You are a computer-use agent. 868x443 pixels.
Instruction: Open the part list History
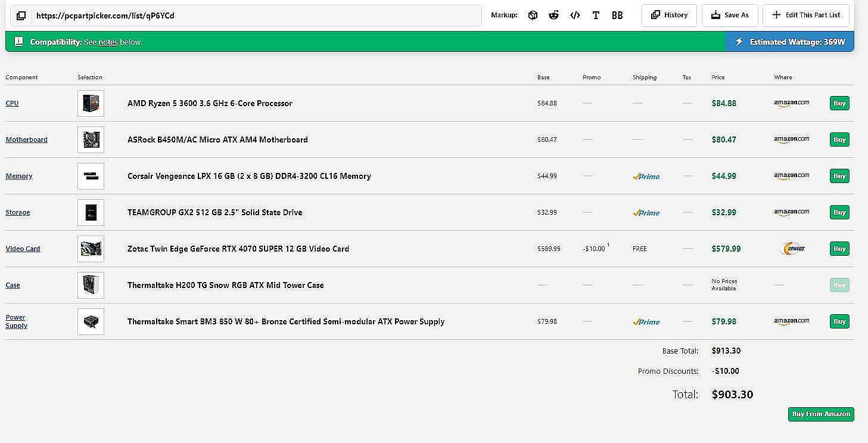coord(669,16)
